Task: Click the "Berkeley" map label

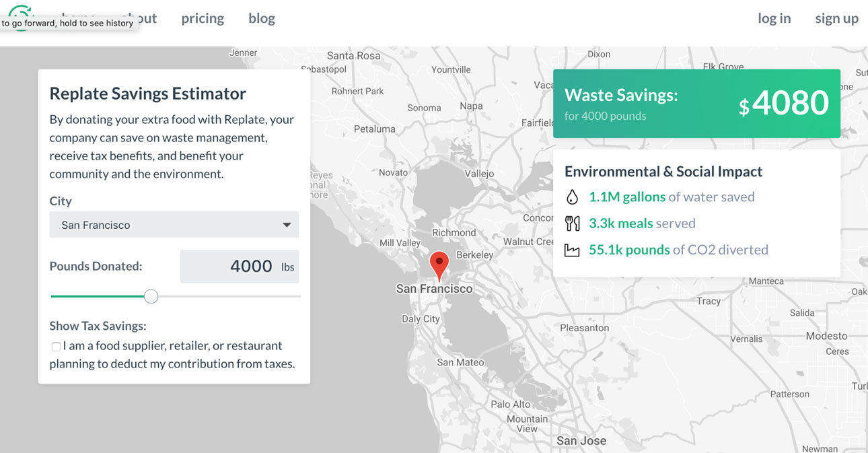Action: pyautogui.click(x=475, y=255)
